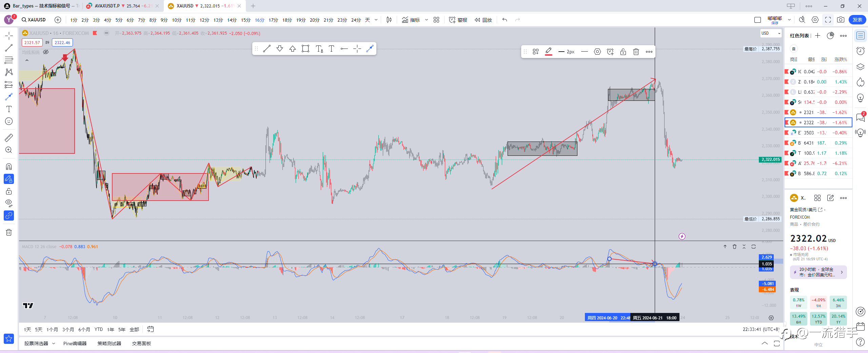Select the trend line tool in left sidebar
The width and height of the screenshot is (868, 353).
pos(9,48)
